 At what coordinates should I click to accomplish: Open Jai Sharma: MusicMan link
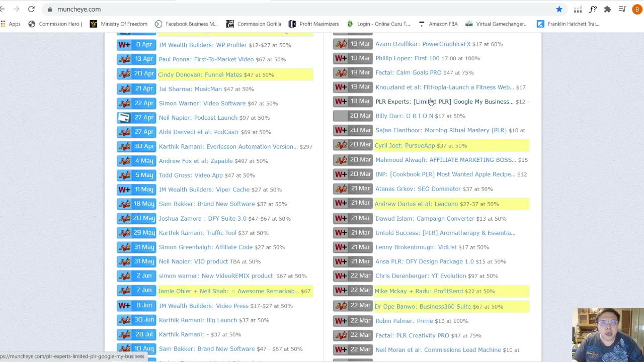click(190, 89)
